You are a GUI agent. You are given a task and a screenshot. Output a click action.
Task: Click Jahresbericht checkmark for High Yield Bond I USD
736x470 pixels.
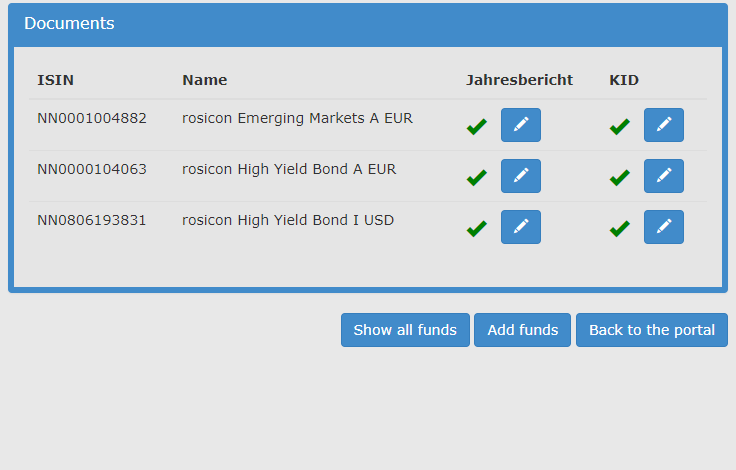click(477, 229)
